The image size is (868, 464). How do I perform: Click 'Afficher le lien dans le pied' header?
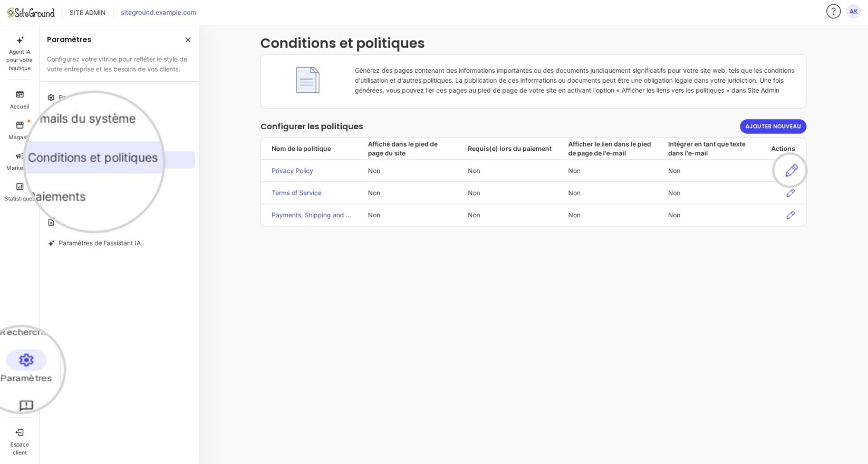coord(609,149)
